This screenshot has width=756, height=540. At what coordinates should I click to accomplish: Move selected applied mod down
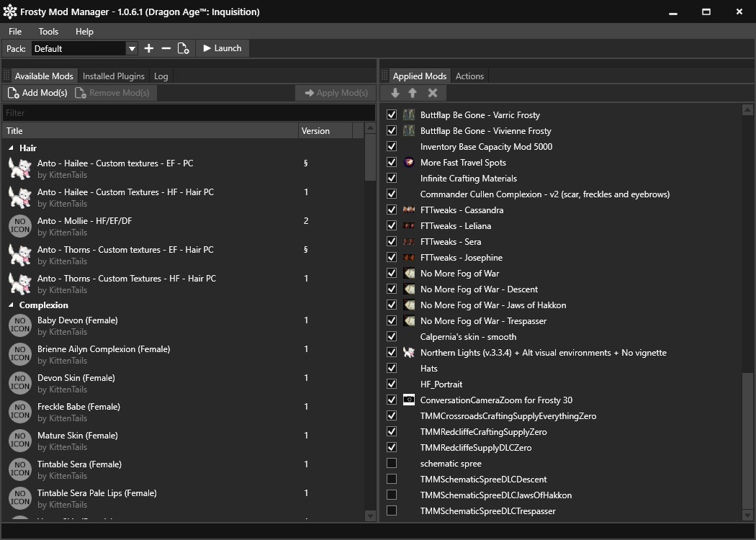click(x=395, y=93)
